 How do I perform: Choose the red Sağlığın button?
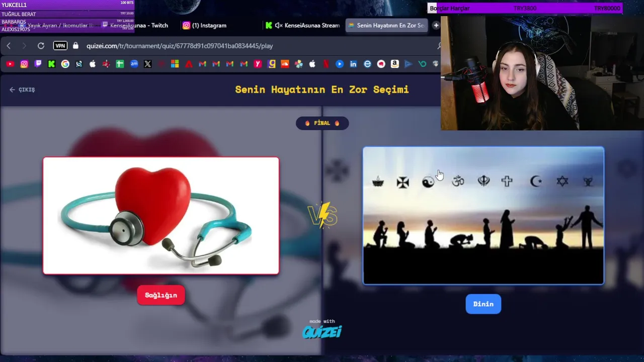point(161,295)
